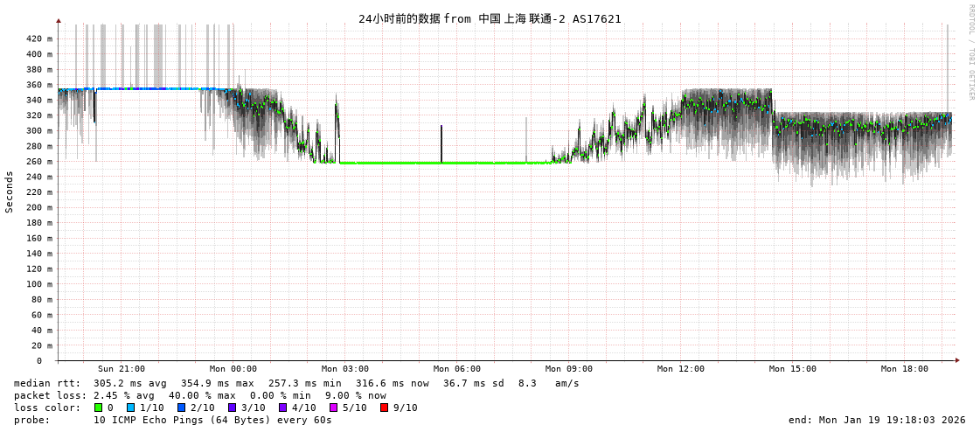Viewport: 980px width, 432px height.
Task: Click the Mon 18:00 time axis label
Action: pyautogui.click(x=904, y=369)
